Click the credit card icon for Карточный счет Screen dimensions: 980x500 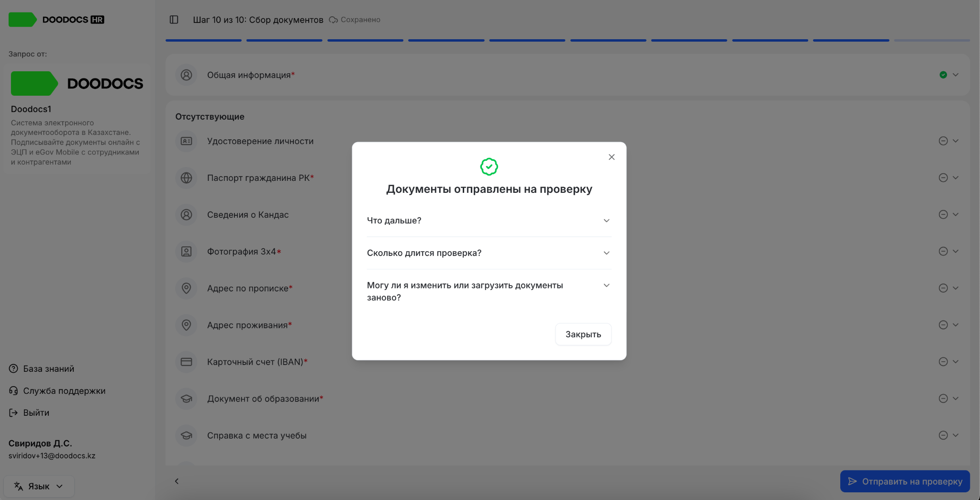(x=186, y=362)
